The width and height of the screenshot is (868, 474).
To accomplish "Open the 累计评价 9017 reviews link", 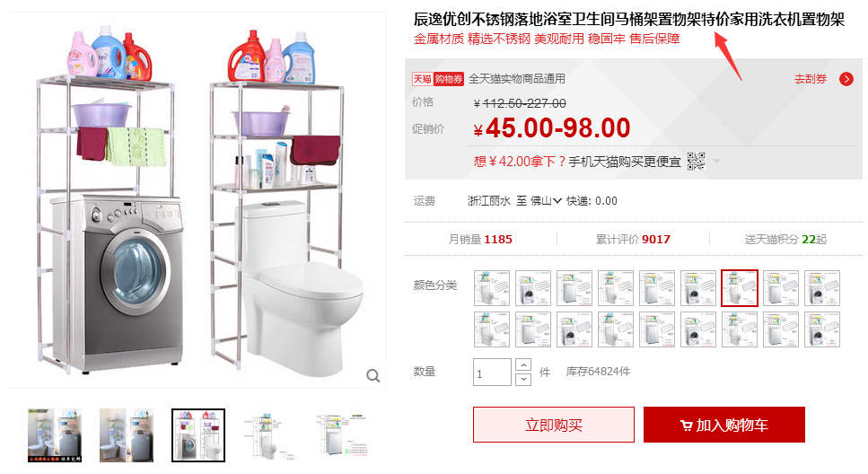I will (633, 239).
